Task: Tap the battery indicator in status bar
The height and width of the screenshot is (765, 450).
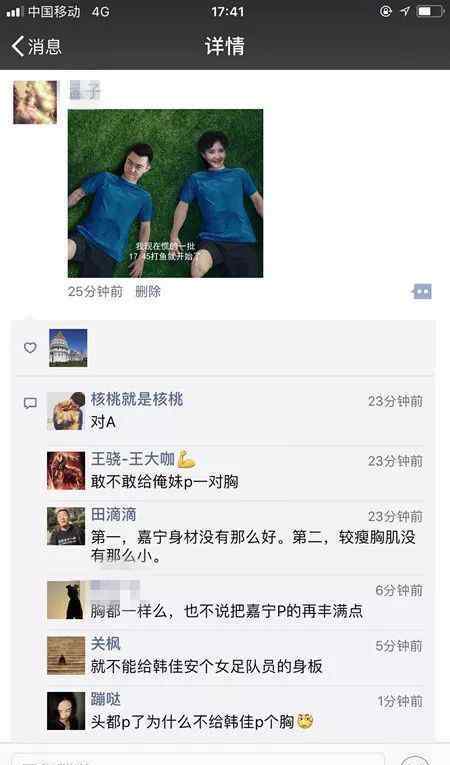Action: 430,11
